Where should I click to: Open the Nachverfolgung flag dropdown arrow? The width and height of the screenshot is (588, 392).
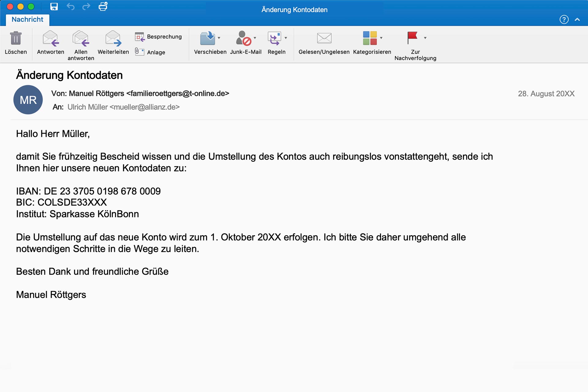coord(425,38)
